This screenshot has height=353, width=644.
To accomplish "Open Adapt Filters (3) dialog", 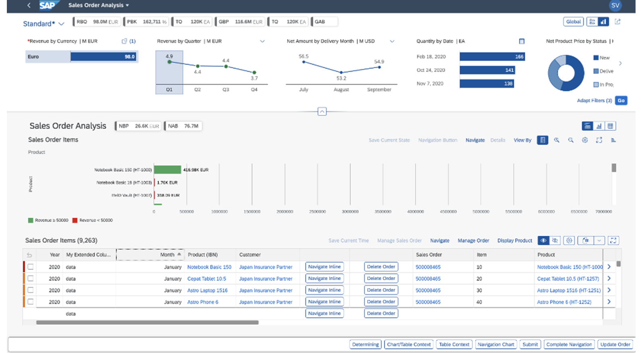I will tap(594, 101).
